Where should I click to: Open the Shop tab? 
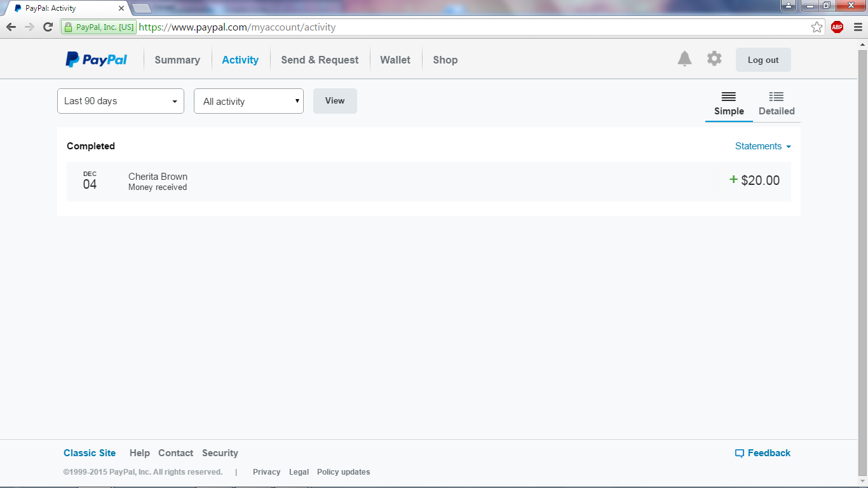point(445,60)
